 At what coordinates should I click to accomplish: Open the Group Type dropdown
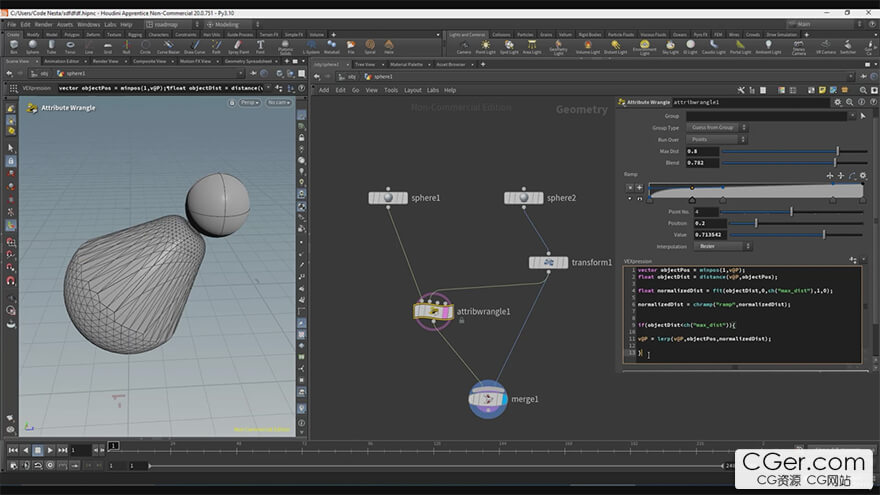[713, 128]
